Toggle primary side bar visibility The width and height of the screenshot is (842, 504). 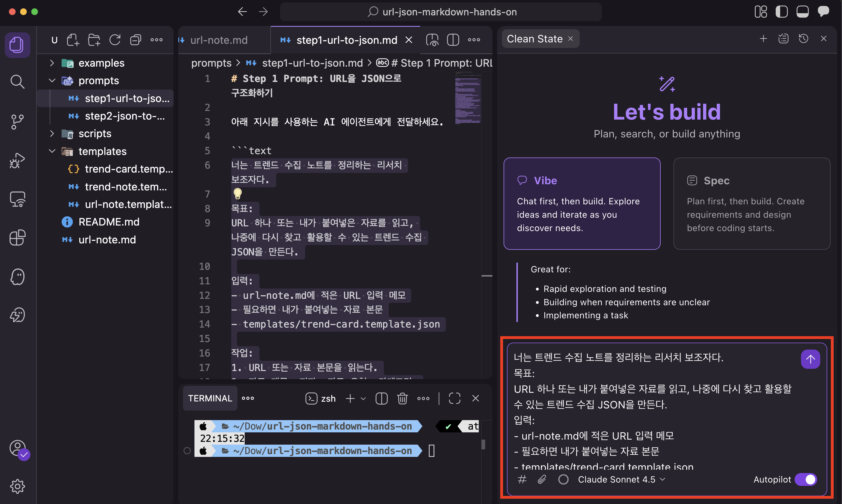pos(781,12)
